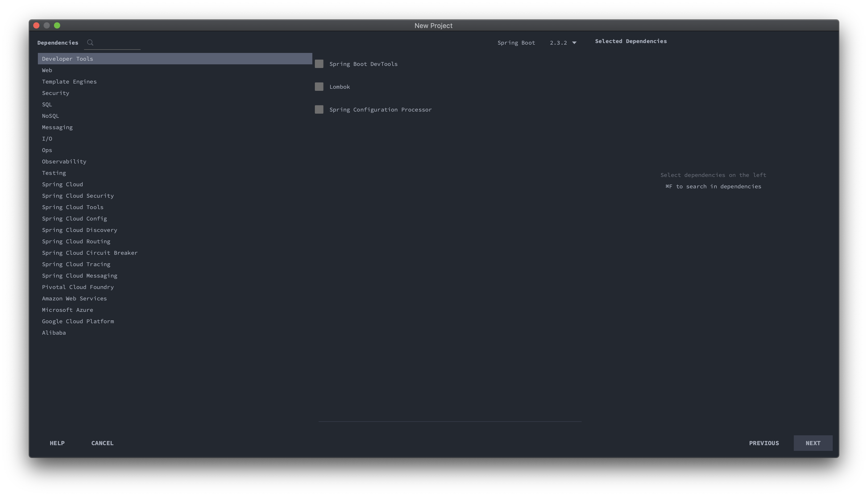Click Spring Configuration Processor label

coord(380,110)
